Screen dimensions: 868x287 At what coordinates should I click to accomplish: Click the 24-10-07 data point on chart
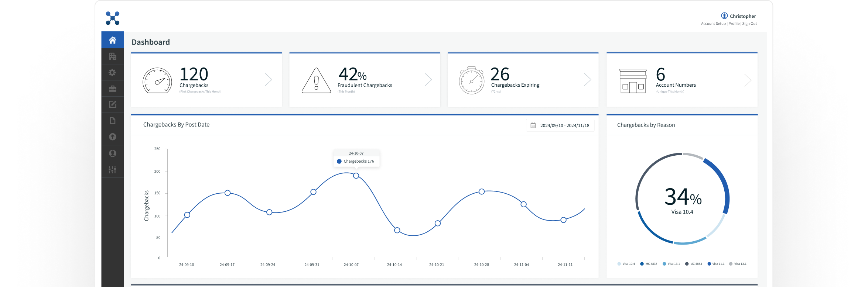click(356, 176)
